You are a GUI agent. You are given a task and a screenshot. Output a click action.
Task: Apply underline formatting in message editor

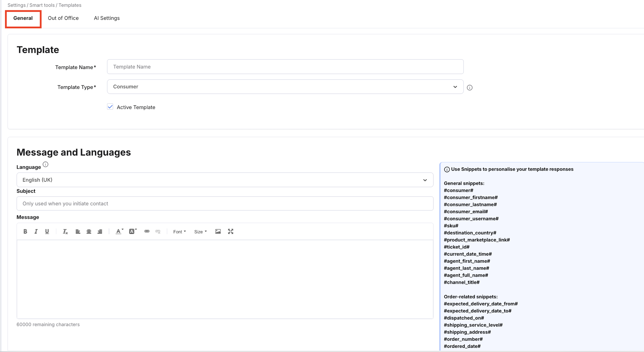pyautogui.click(x=47, y=231)
